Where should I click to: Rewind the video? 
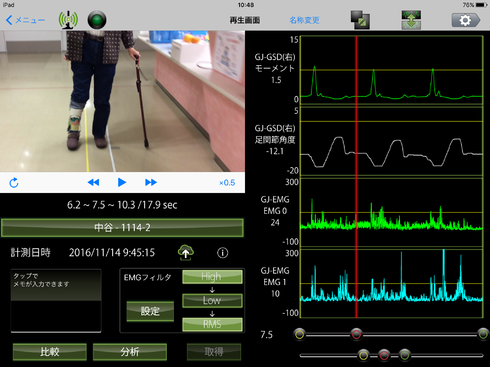pyautogui.click(x=93, y=182)
